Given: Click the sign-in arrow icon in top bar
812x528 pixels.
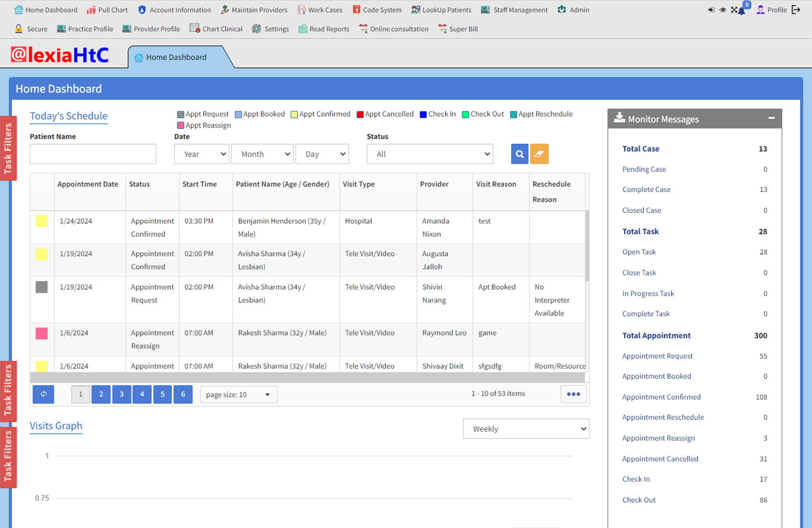Looking at the screenshot, I should tap(711, 10).
